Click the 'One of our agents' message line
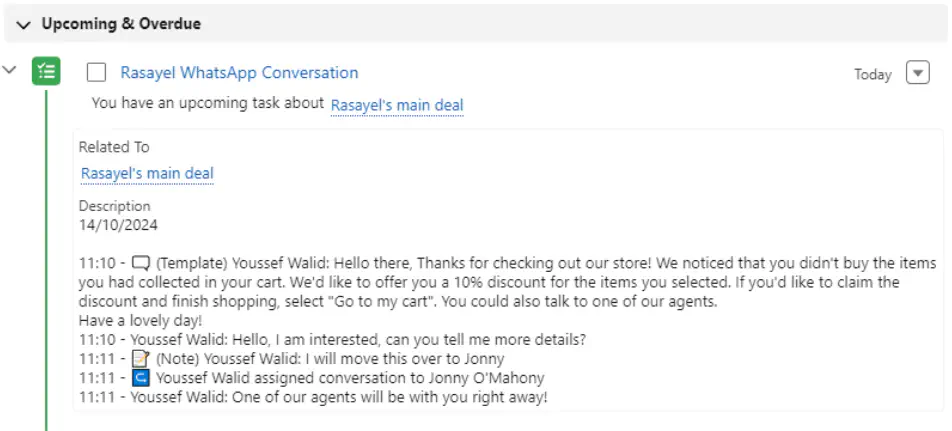The height and width of the screenshot is (431, 952). click(x=313, y=398)
